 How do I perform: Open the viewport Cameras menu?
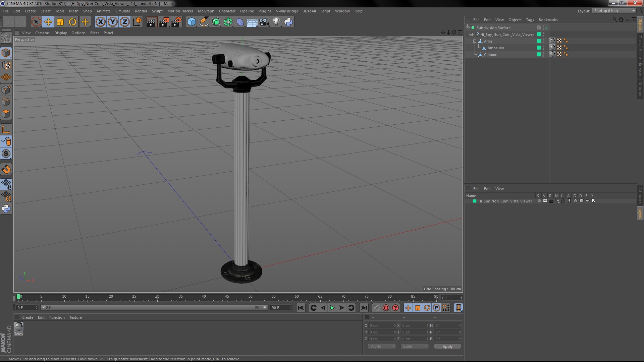point(42,33)
